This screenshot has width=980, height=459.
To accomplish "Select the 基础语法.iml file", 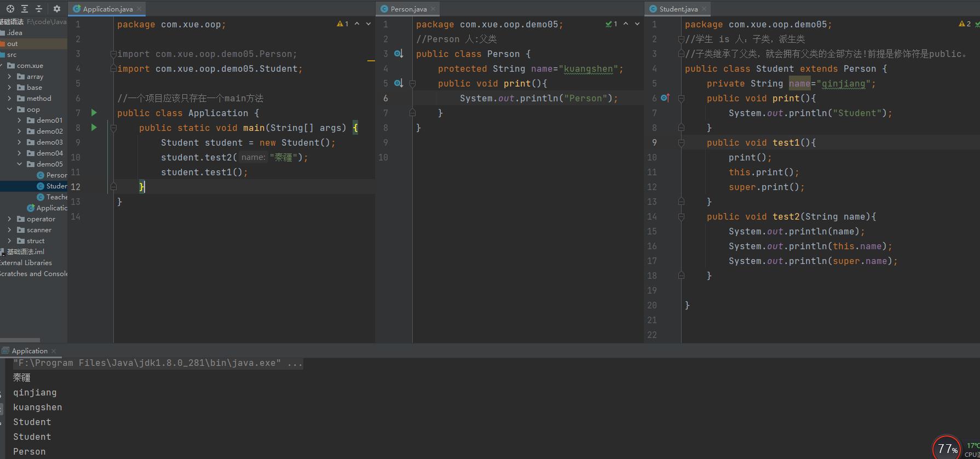I will pos(25,252).
